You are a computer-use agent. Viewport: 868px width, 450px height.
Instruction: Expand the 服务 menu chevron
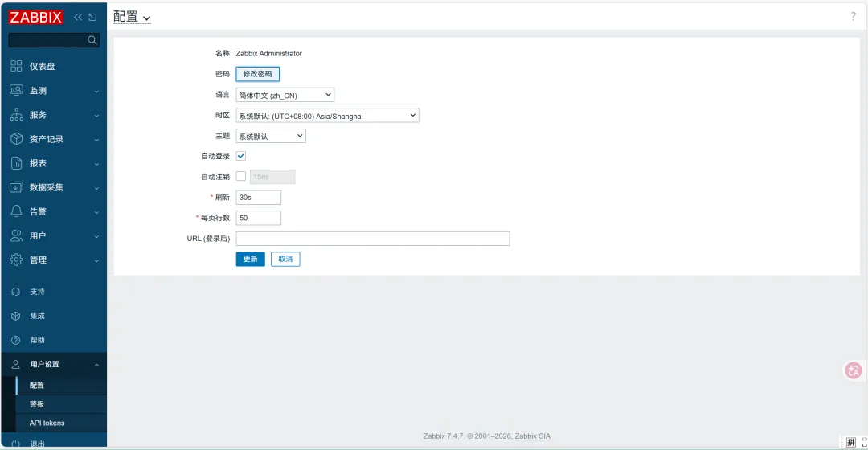(x=96, y=116)
